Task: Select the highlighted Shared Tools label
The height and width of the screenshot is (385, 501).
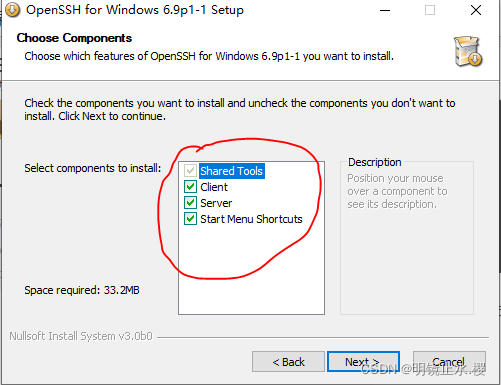Action: [232, 171]
